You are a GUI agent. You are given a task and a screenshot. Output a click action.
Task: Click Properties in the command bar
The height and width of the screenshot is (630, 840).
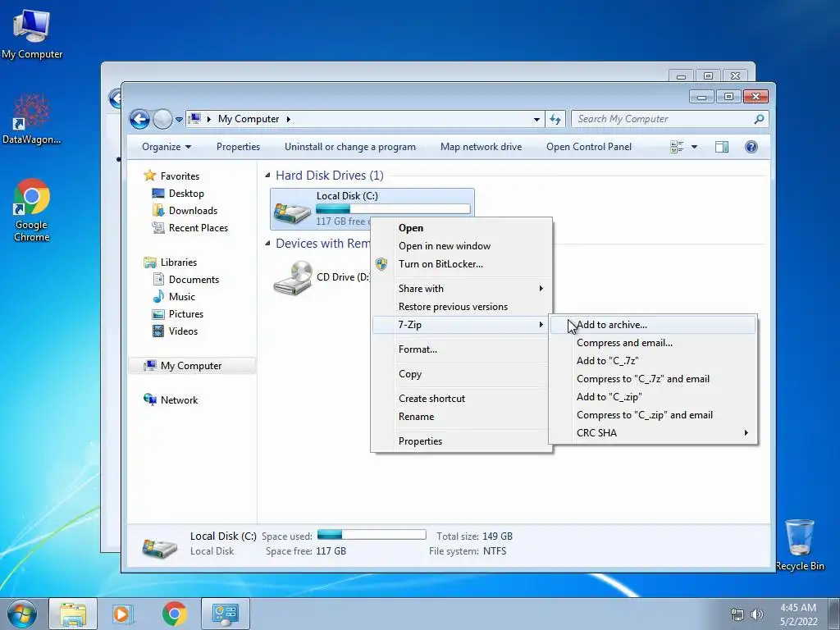point(238,147)
